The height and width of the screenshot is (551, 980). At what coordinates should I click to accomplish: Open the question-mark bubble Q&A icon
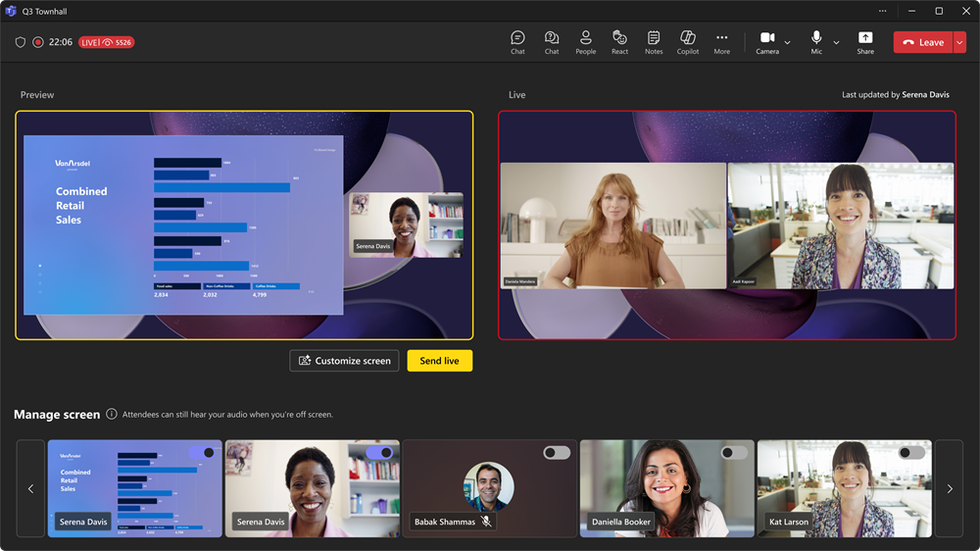(551, 42)
